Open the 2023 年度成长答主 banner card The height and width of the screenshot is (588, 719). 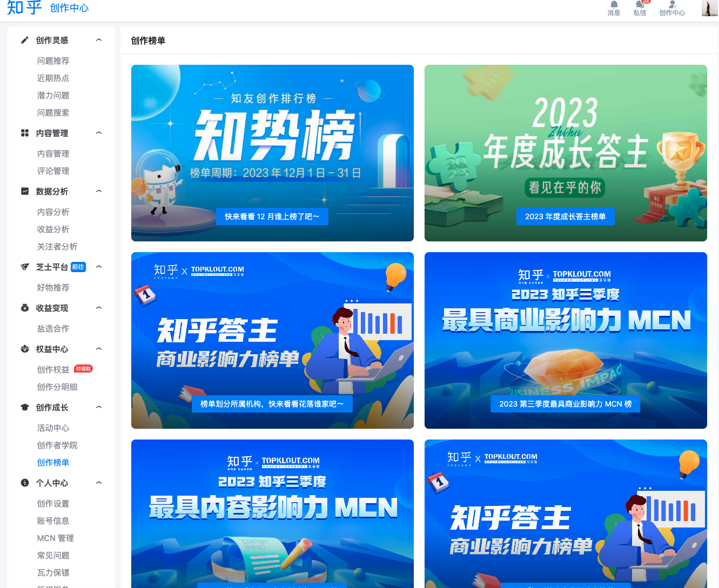pyautogui.click(x=566, y=153)
